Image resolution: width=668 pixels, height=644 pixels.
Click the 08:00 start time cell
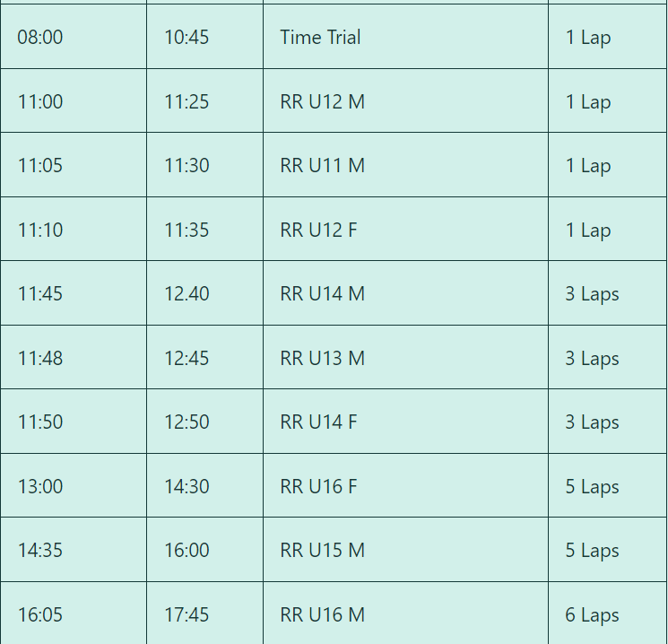tap(74, 37)
